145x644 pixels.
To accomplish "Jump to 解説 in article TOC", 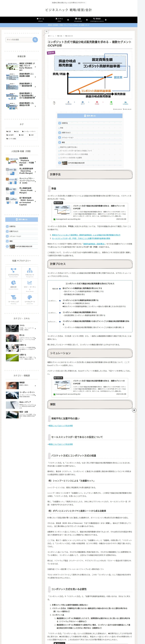I will pyautogui.click(x=63, y=143).
